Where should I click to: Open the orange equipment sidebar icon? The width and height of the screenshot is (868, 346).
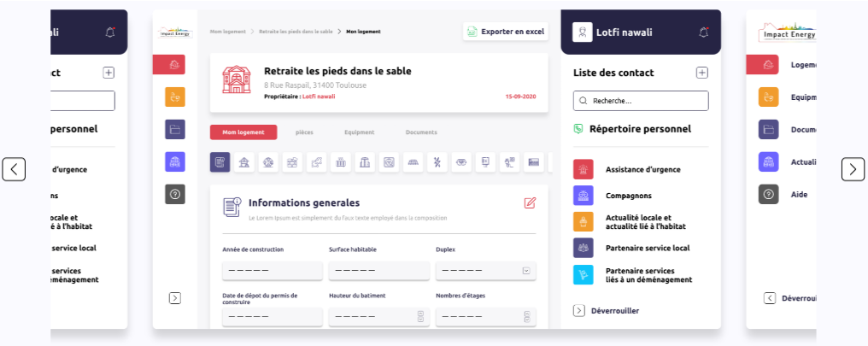point(175,97)
